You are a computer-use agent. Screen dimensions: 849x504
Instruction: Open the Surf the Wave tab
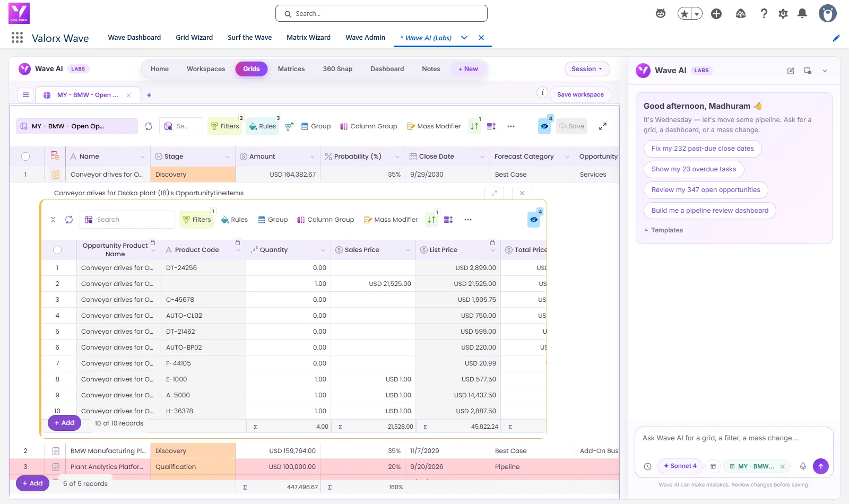(x=249, y=37)
